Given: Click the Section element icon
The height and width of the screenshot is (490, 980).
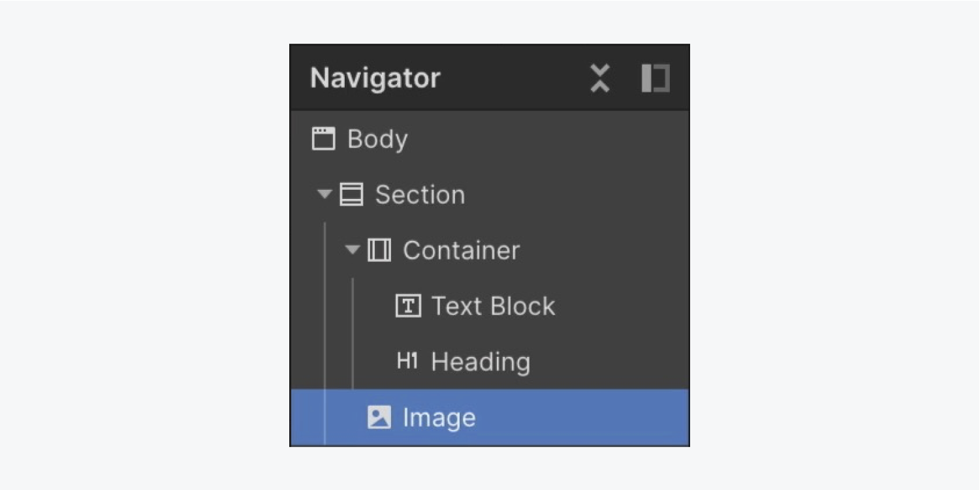Looking at the screenshot, I should pyautogui.click(x=351, y=194).
